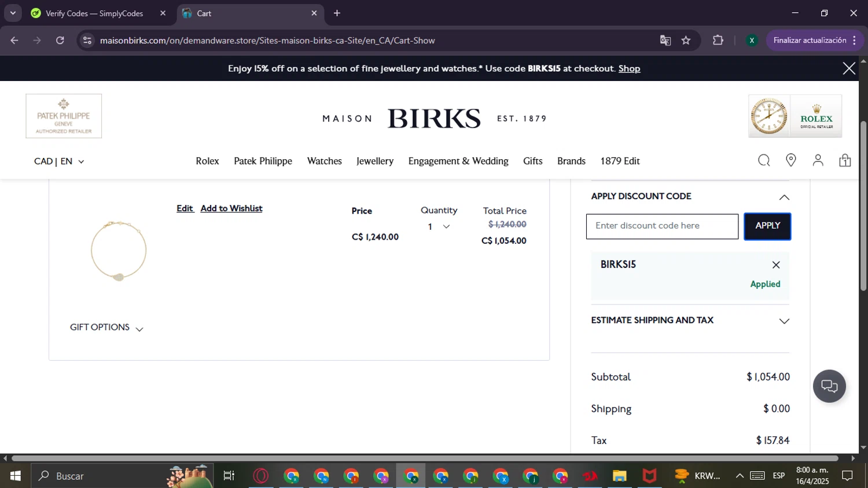868x488 pixels.
Task: Click the Maison Birks logo
Action: (434, 118)
